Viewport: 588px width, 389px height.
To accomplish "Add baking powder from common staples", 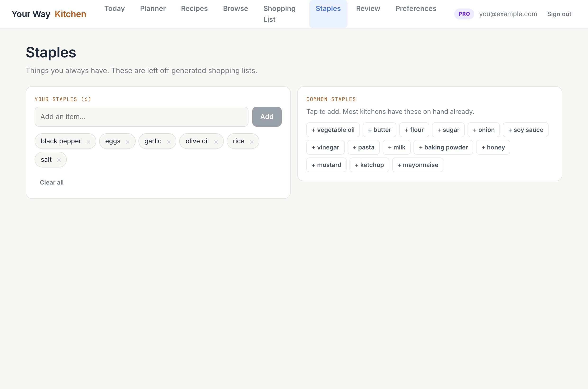I will 443,147.
